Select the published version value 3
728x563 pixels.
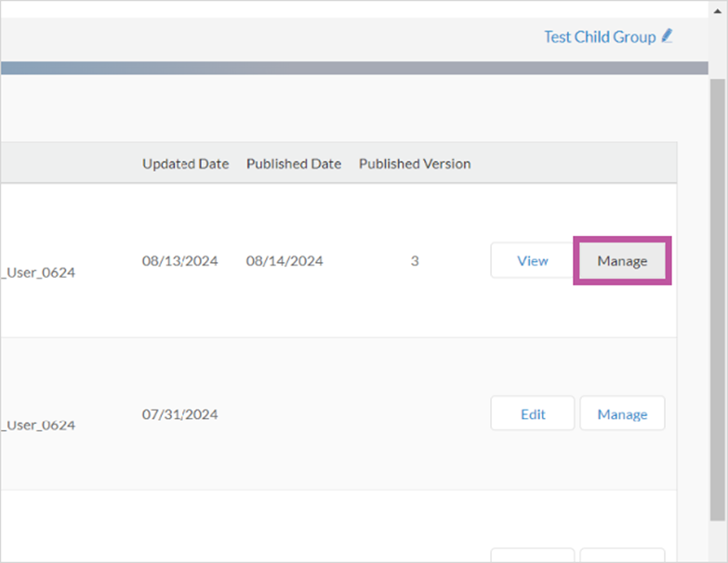pos(415,261)
